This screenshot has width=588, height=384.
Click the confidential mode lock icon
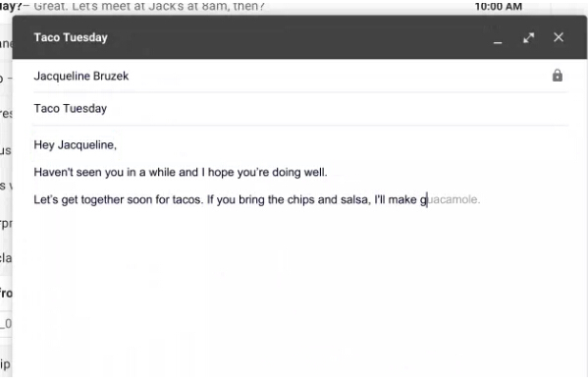[x=558, y=76]
